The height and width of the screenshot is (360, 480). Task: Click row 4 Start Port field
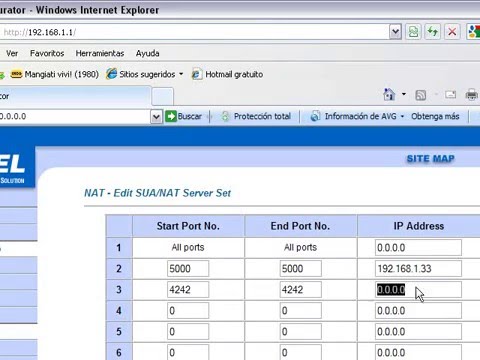[188, 311]
